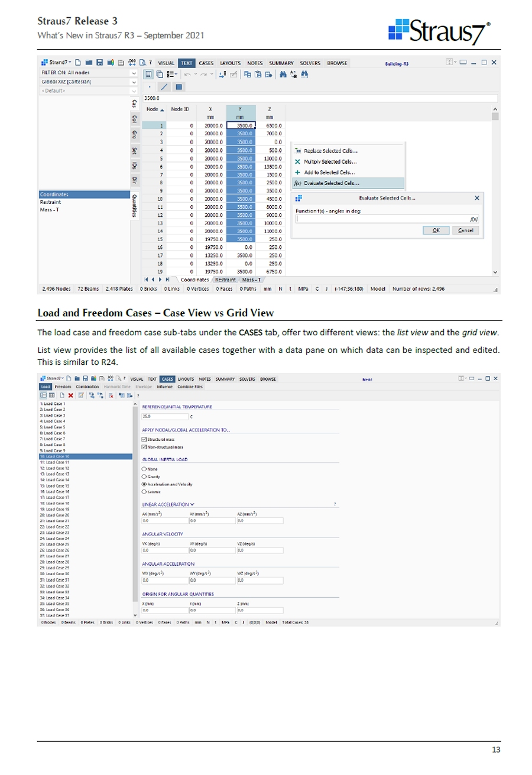Uncheck the Non-structural mass checkbox
The height and width of the screenshot is (775, 532).
pyautogui.click(x=145, y=446)
